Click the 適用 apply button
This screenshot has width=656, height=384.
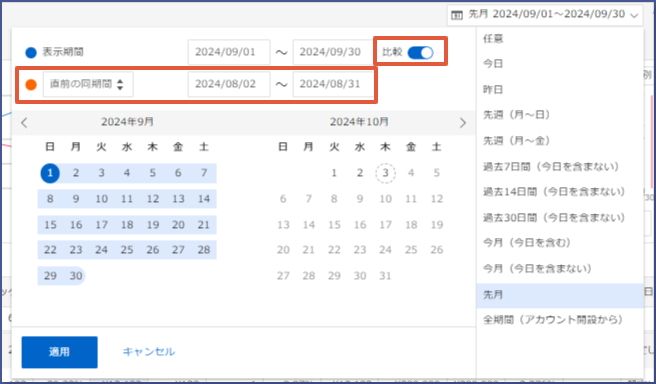pyautogui.click(x=59, y=352)
